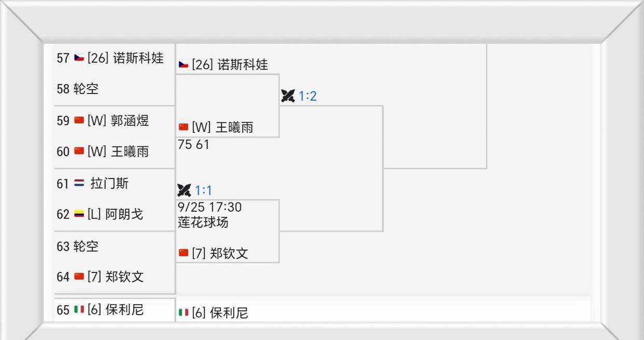
Task: Click the China flag in row 60
Action: [79, 151]
